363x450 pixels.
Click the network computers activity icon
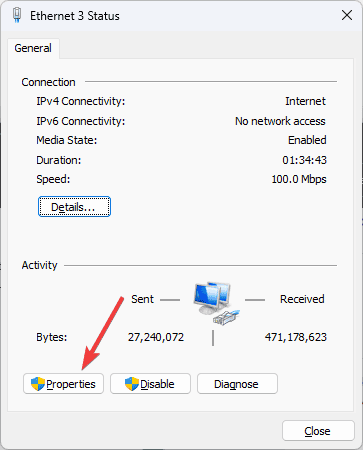coord(216,303)
